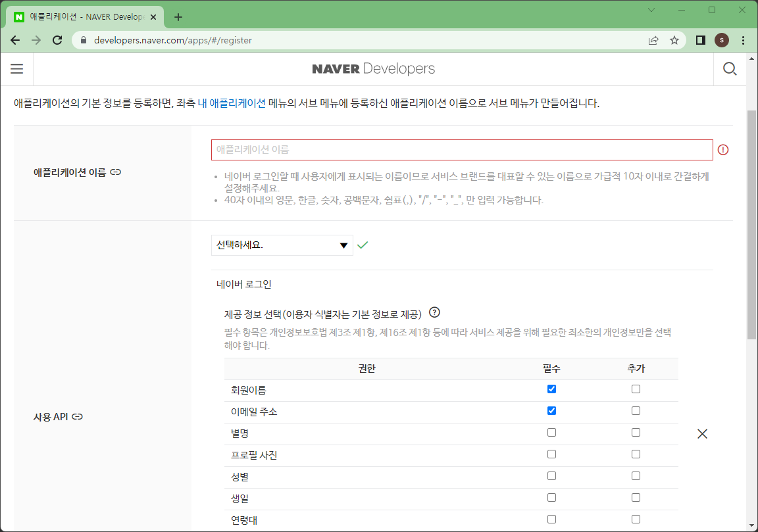This screenshot has width=758, height=532.
Task: Click the share page icon in address bar
Action: (x=653, y=40)
